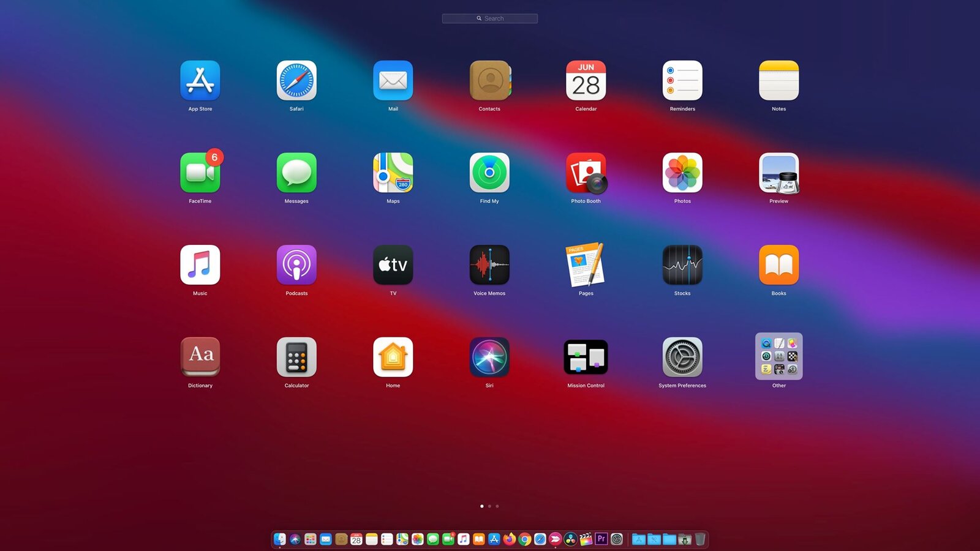Open Finder from the Dock
980x551 pixels.
point(280,539)
